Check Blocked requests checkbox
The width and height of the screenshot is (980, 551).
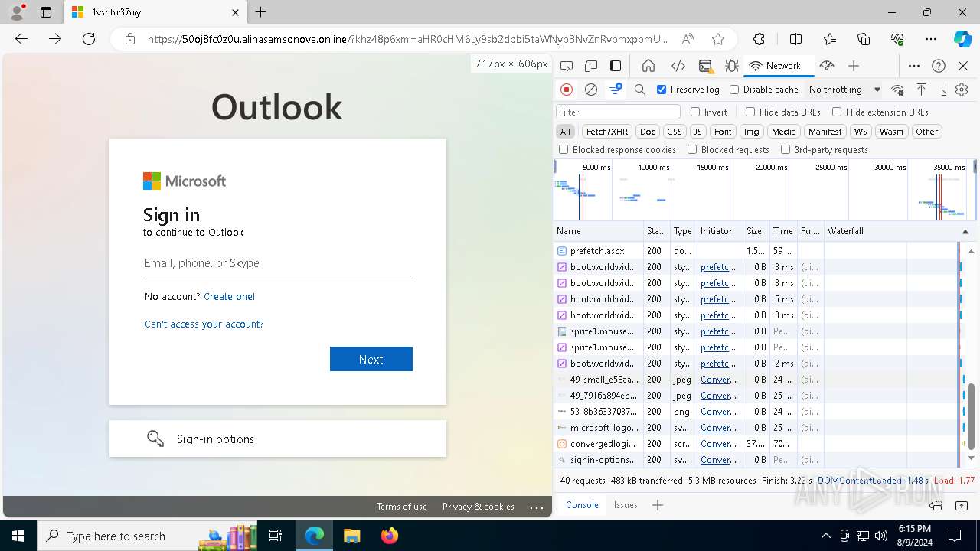click(692, 150)
